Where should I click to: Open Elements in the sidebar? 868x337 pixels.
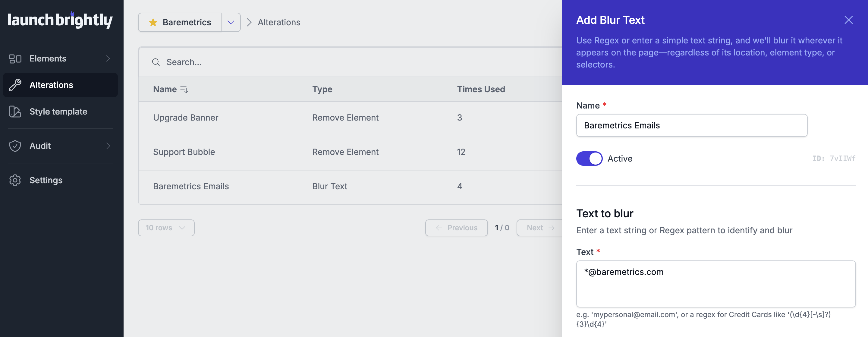pyautogui.click(x=60, y=59)
